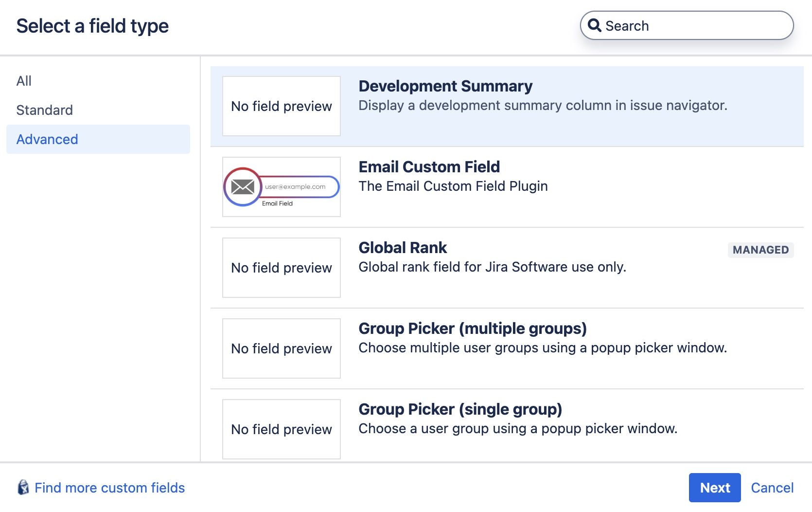Choose the Development Summary field type
This screenshot has height=512, width=812.
pyautogui.click(x=507, y=106)
